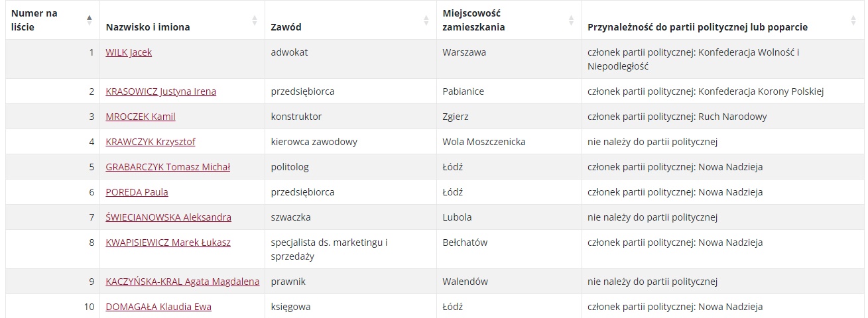Click the Zawód column header

286,27
